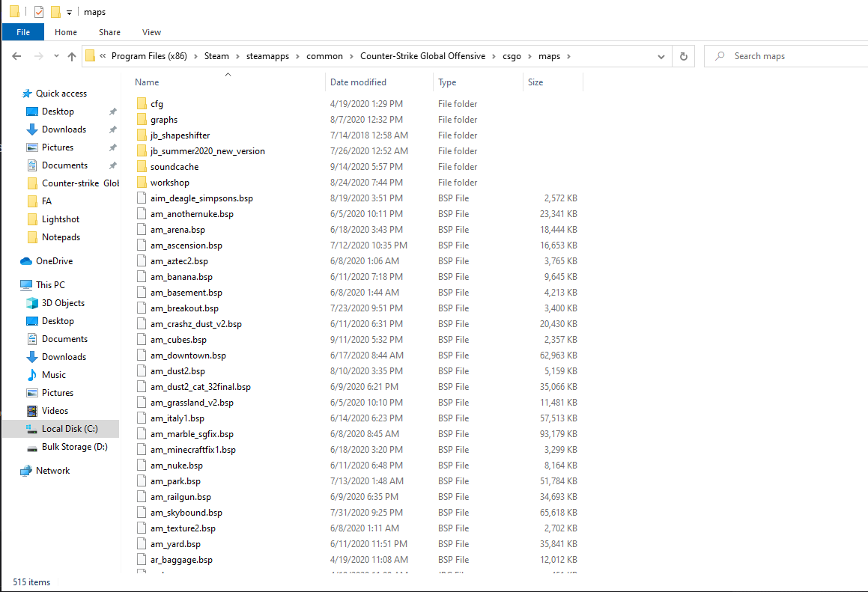Select Notepads folder in sidebar
The image size is (868, 592).
(61, 237)
